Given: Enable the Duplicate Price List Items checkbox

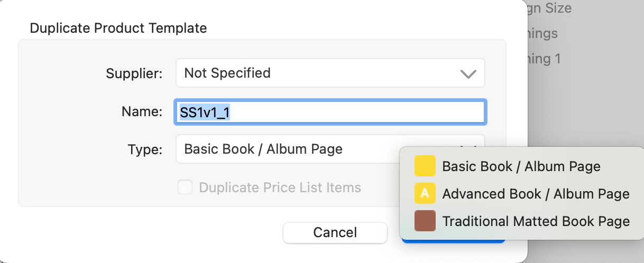Looking at the screenshot, I should pos(185,187).
